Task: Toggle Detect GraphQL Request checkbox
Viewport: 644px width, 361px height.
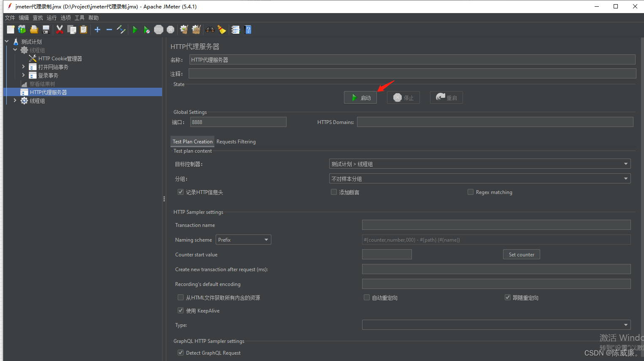Action: click(181, 353)
